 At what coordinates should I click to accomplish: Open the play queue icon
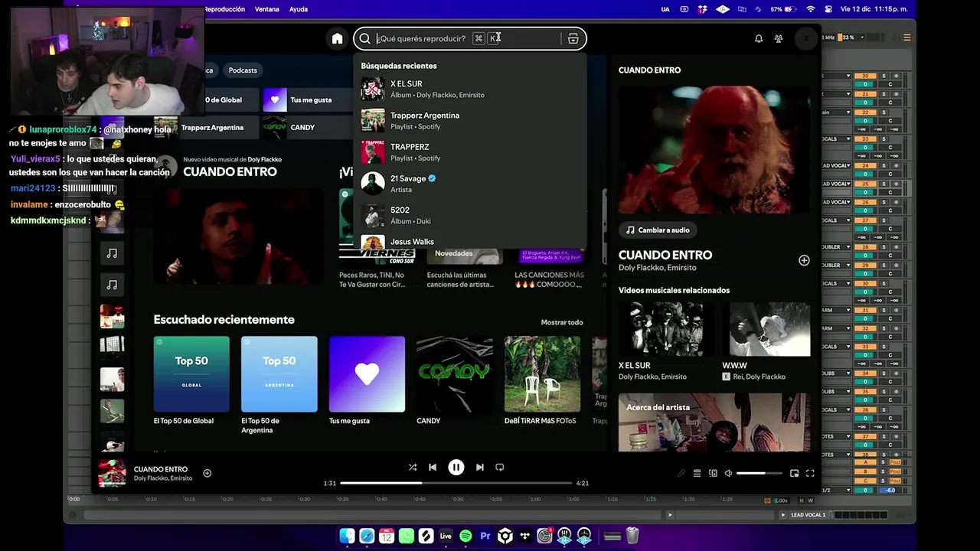697,473
